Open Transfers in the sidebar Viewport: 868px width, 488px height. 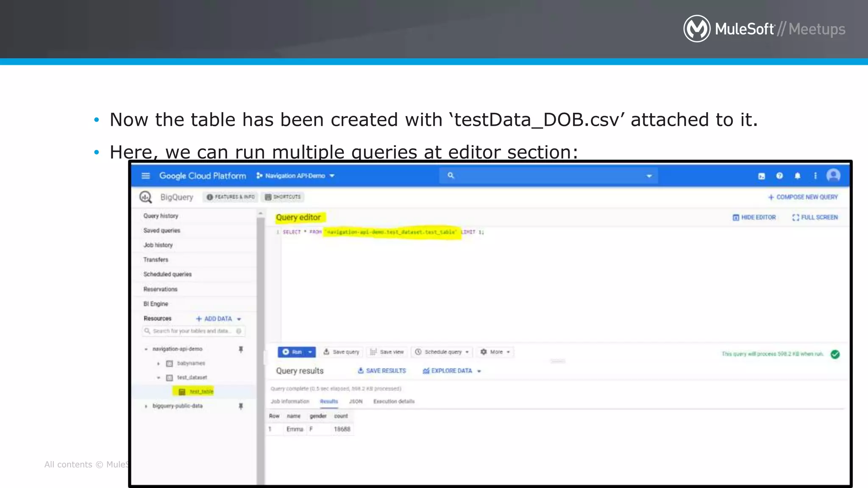tap(156, 260)
